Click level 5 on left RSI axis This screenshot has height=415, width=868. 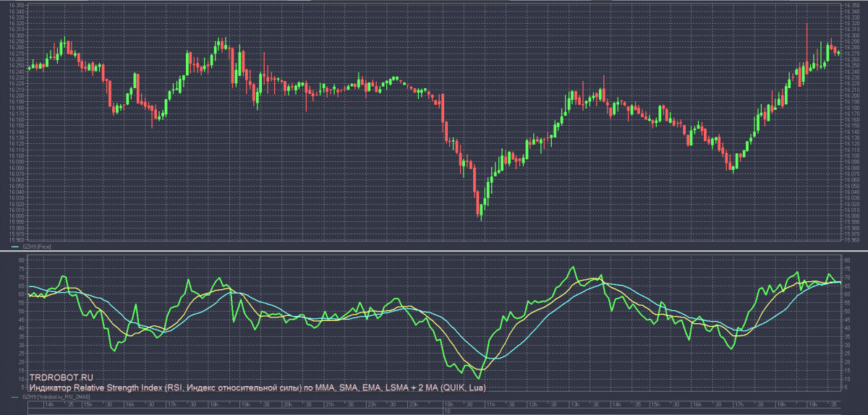[x=25, y=387]
